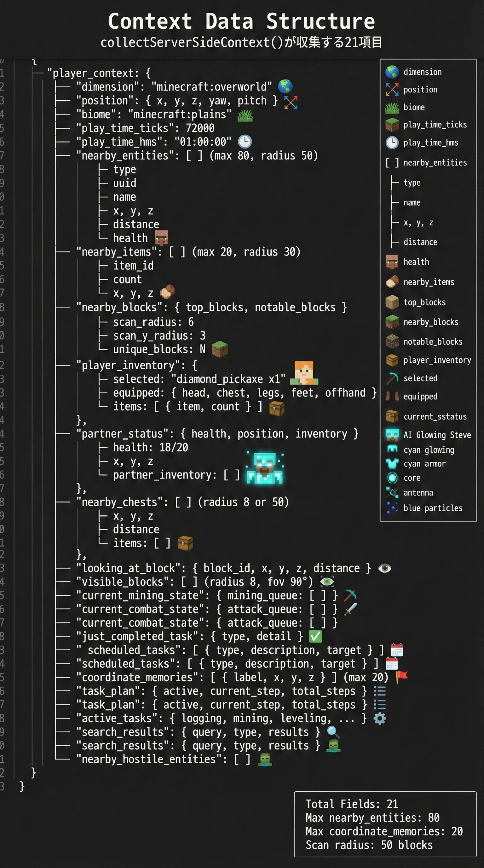Click subtitle "collectServerSideContext()が収集する21項目"

pyautogui.click(x=241, y=43)
